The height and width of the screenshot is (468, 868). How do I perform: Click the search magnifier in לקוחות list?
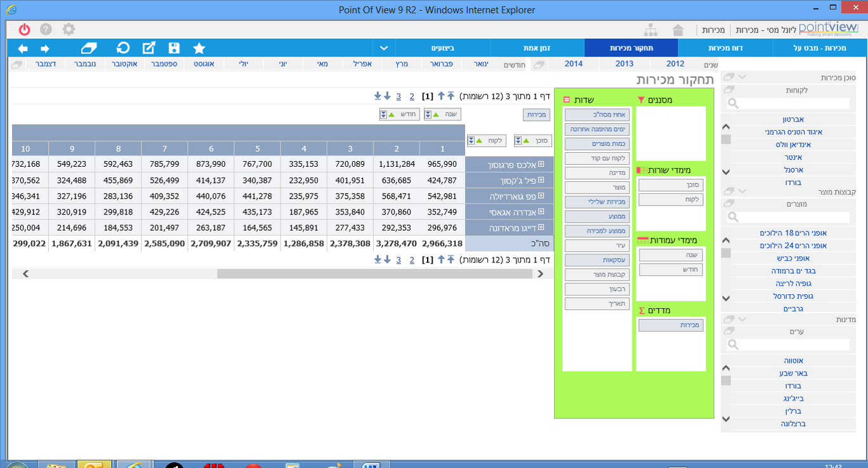coord(733,103)
